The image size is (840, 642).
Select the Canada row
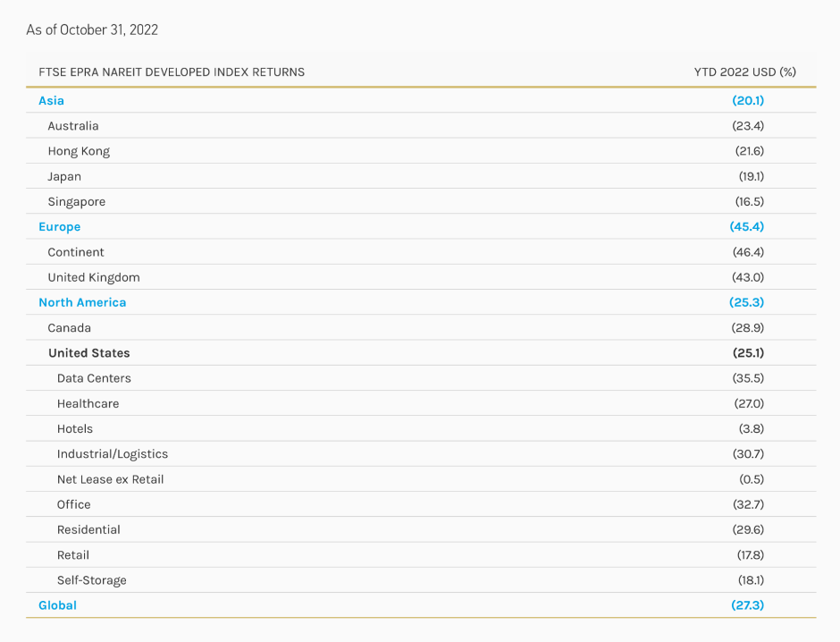tap(69, 327)
